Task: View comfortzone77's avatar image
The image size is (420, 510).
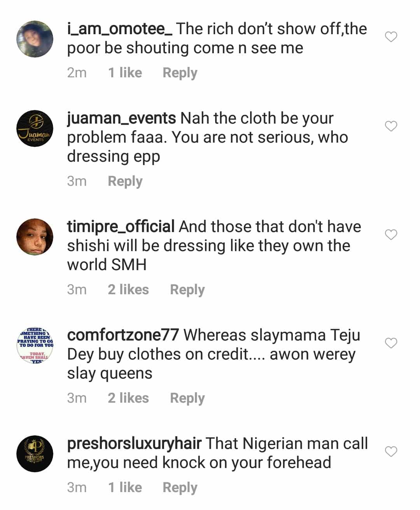Action: point(35,345)
